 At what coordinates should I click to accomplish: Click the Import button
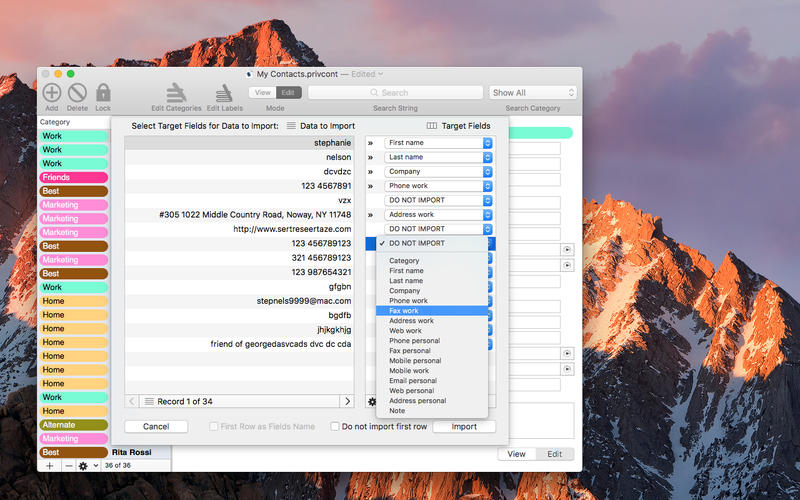[x=464, y=427]
